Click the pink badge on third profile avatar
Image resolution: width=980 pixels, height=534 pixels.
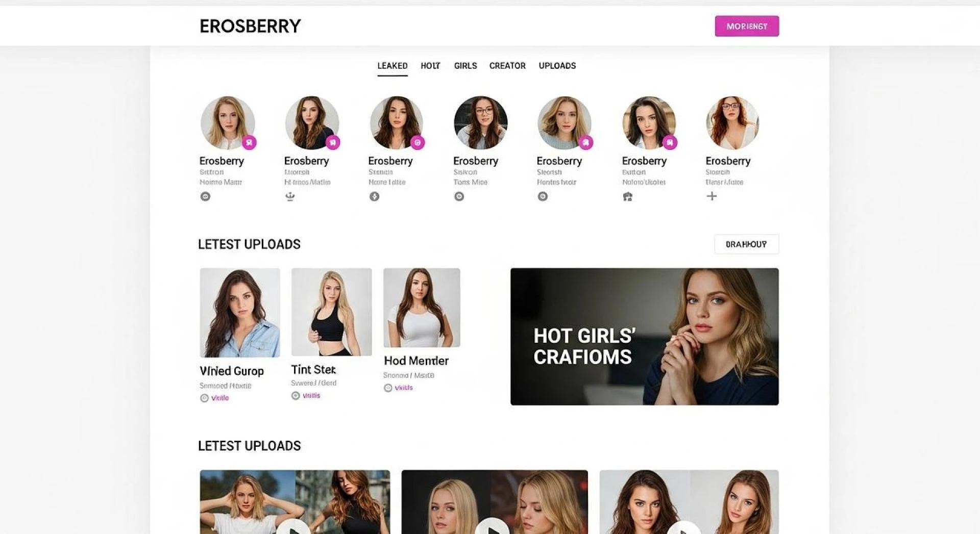pyautogui.click(x=418, y=143)
